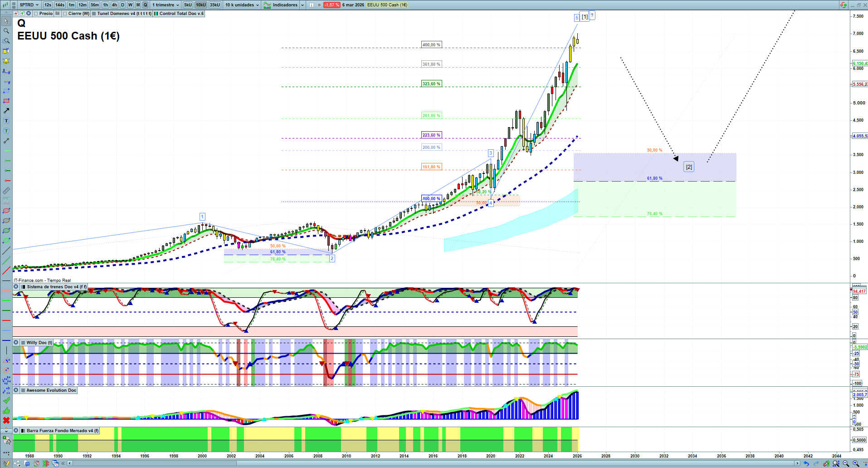Screen dimensions: 868x468
Task: Select the red rectangle drawing tool
Action: click(x=6, y=101)
